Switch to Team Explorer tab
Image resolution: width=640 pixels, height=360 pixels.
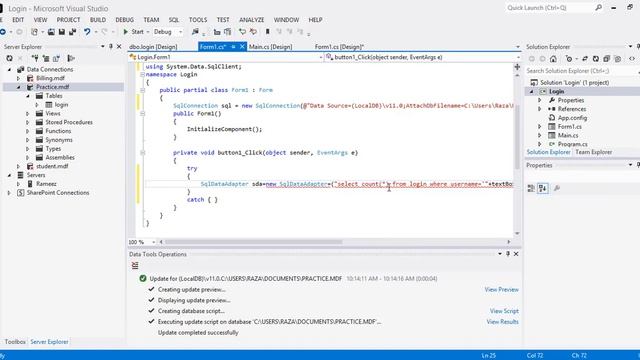[593, 152]
